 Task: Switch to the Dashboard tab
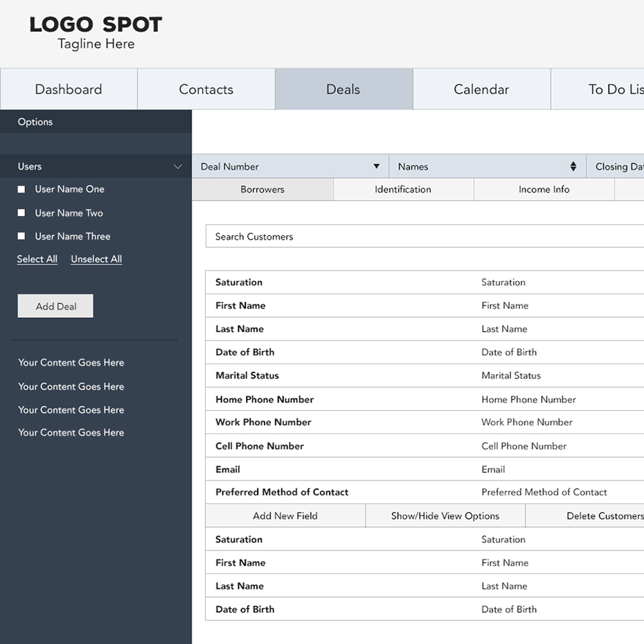point(69,89)
